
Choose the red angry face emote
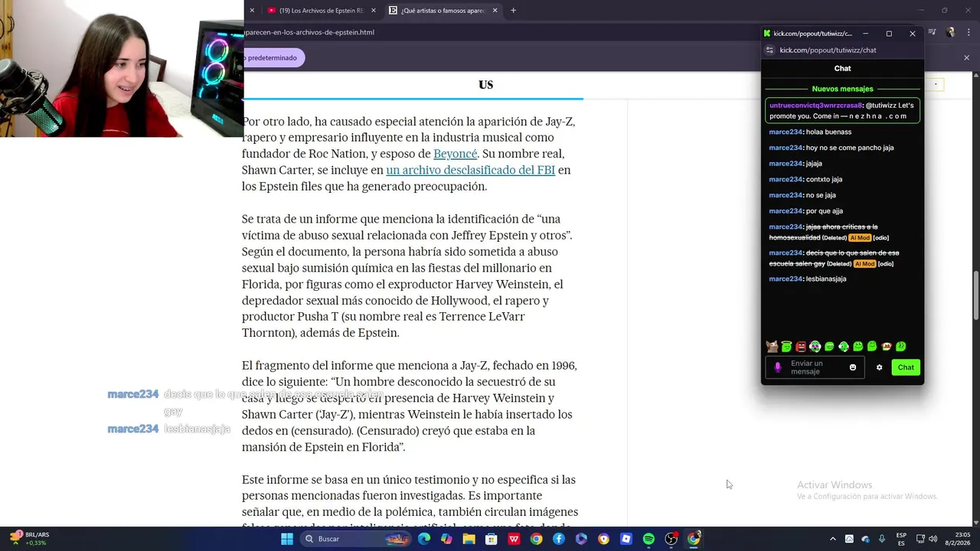pos(801,347)
